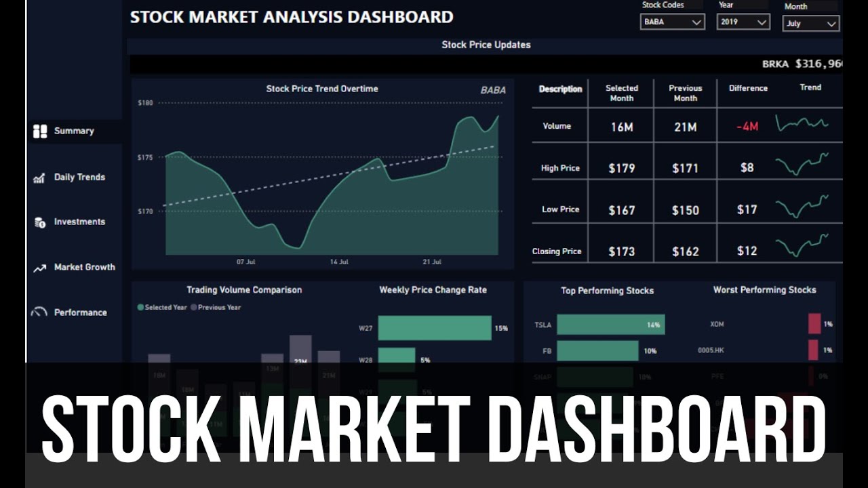This screenshot has width=868, height=488.
Task: Click the Closing Price trend sparkline
Action: pyautogui.click(x=802, y=247)
